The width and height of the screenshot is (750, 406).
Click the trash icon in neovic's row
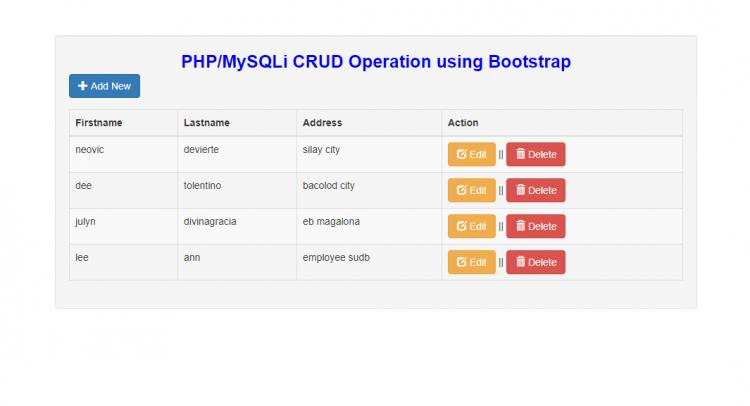tap(520, 154)
